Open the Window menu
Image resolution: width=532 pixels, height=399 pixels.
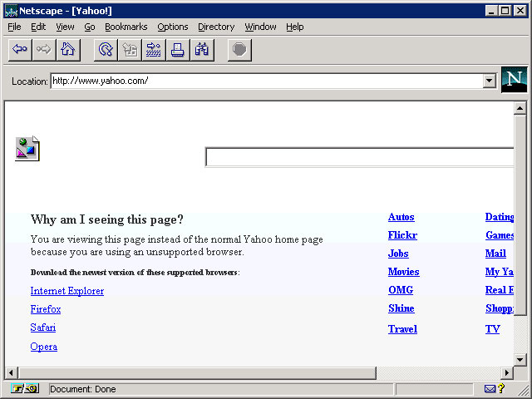click(260, 27)
